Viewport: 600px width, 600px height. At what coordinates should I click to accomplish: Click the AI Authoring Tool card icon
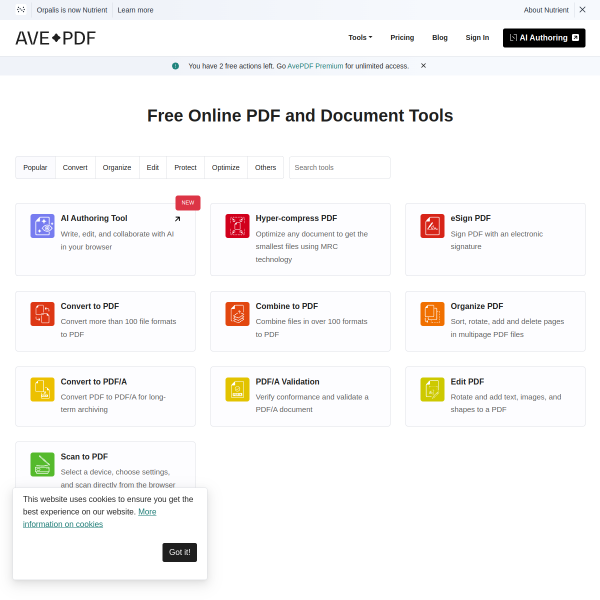coord(42,226)
